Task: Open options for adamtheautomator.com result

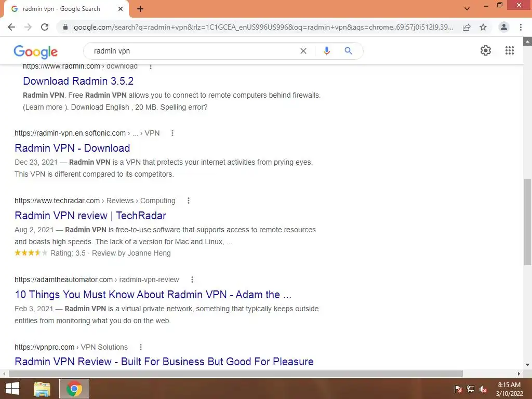Action: pos(192,280)
